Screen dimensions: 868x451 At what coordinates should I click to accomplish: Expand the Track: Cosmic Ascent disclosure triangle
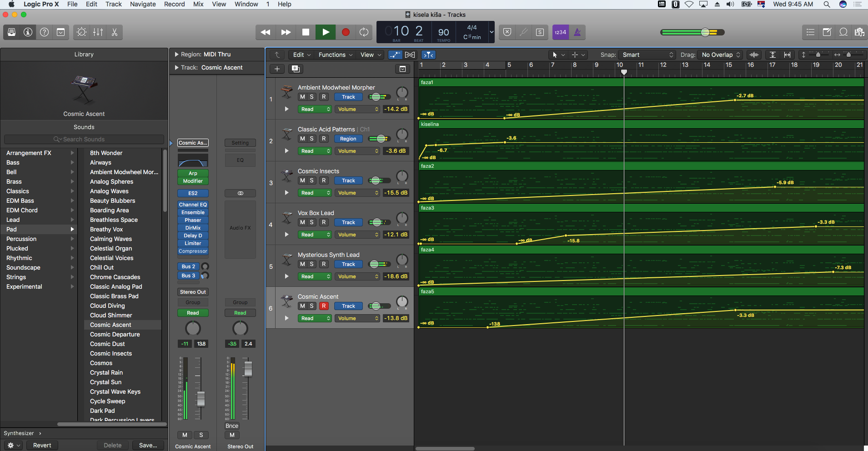pos(177,67)
